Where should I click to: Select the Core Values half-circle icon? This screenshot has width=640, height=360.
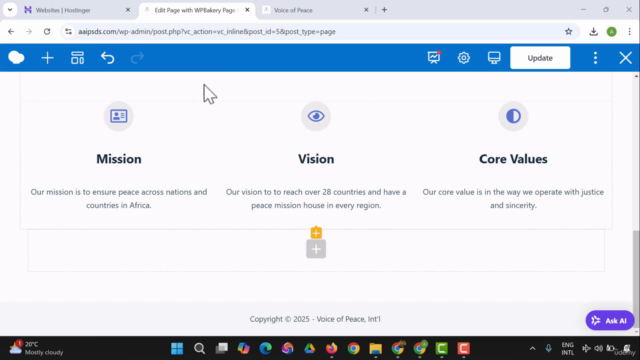tap(513, 116)
